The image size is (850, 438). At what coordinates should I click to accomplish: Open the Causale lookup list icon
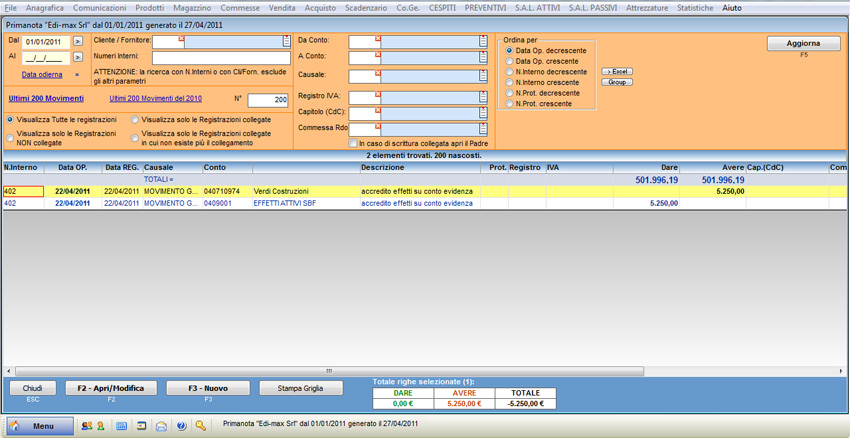pyautogui.click(x=483, y=76)
